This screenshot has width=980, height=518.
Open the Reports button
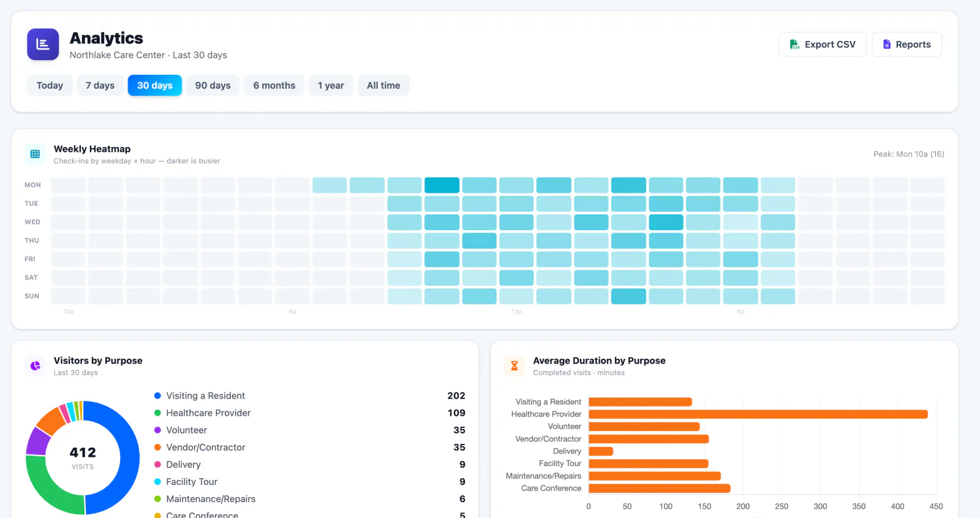coord(907,44)
